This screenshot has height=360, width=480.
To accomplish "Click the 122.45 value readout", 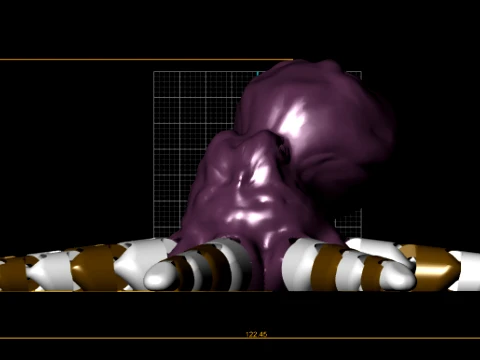I will point(256,334).
